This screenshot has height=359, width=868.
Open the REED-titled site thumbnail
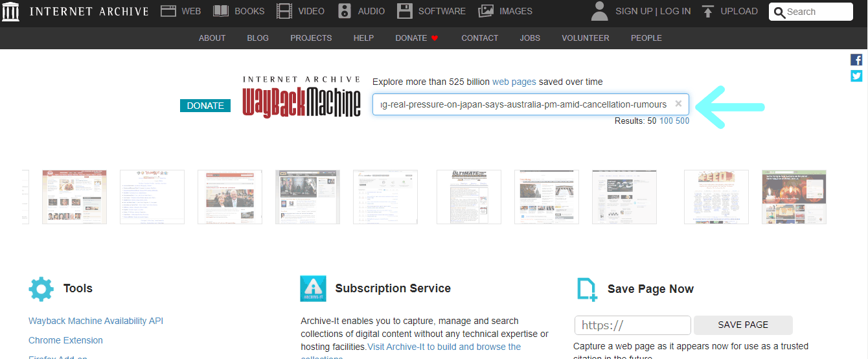click(x=716, y=197)
